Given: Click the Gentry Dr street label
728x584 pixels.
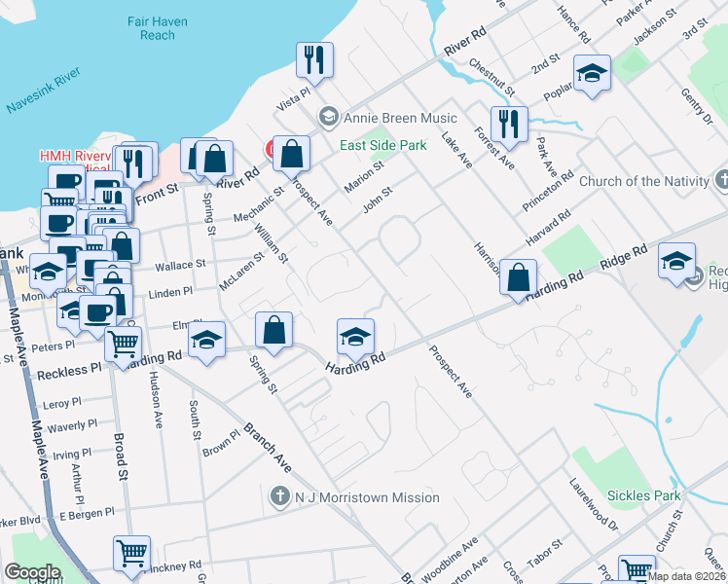Looking at the screenshot, I should click(697, 106).
